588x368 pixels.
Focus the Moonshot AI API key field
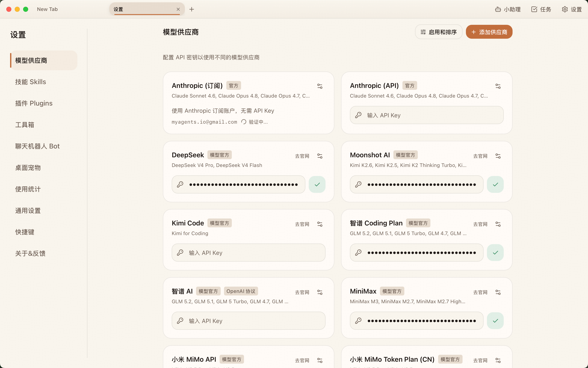tap(417, 184)
